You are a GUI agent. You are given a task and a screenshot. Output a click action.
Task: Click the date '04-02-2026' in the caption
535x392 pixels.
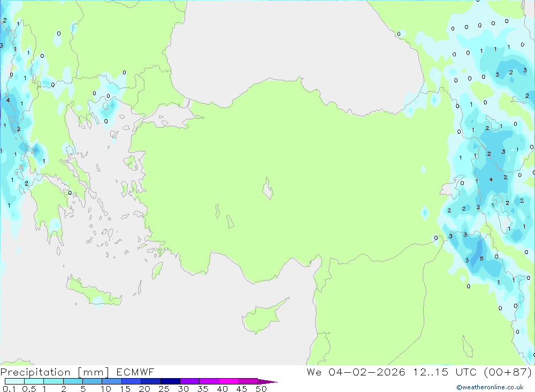(367, 372)
